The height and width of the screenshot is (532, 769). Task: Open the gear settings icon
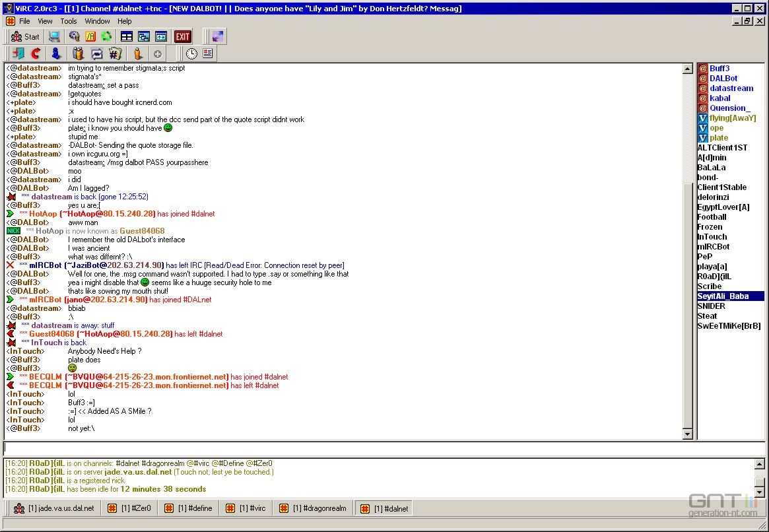(74, 37)
